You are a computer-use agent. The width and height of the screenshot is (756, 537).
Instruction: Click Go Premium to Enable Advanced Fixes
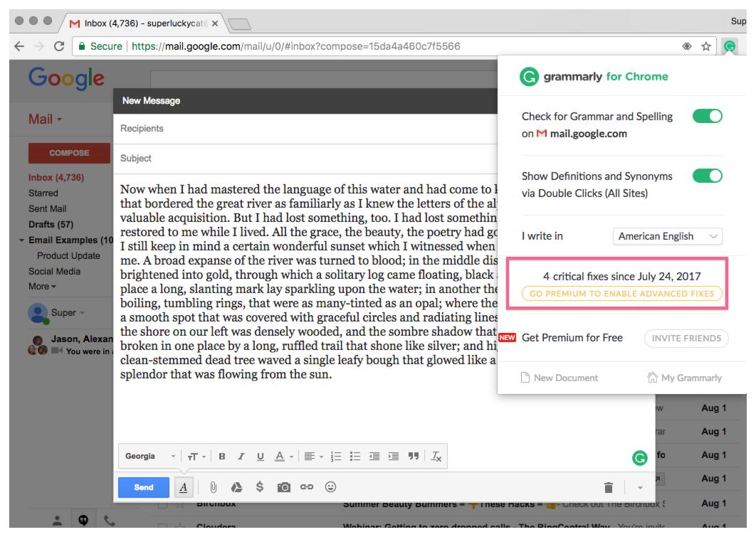622,293
